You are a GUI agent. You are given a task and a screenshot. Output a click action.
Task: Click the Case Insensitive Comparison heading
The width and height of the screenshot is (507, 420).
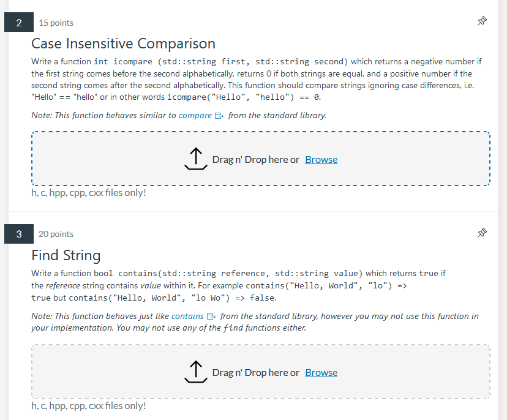point(123,43)
